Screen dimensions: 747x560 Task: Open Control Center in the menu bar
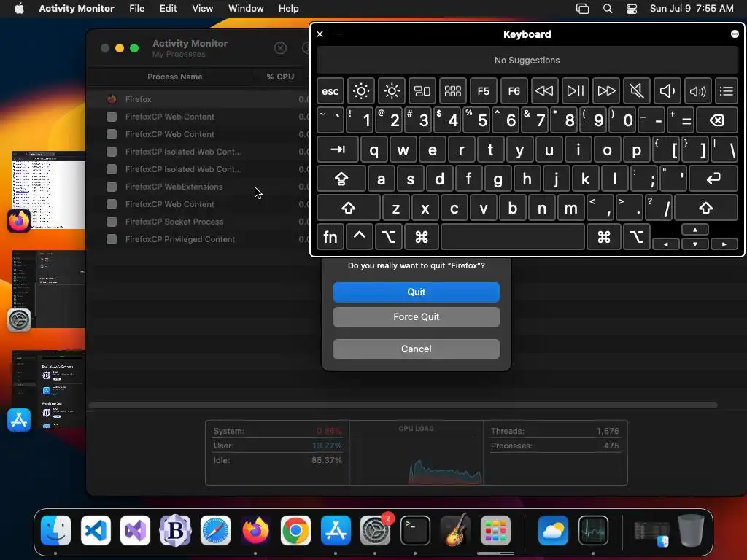[632, 8]
